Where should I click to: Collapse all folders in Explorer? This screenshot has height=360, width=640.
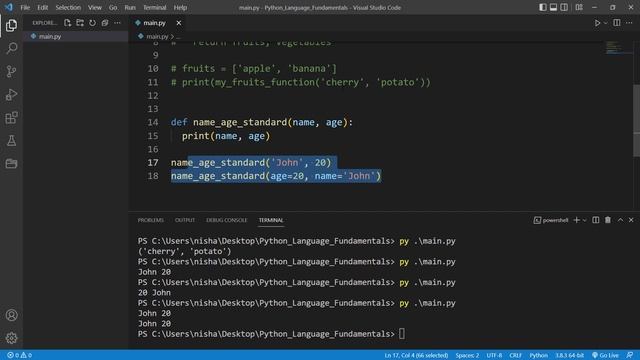coord(105,23)
